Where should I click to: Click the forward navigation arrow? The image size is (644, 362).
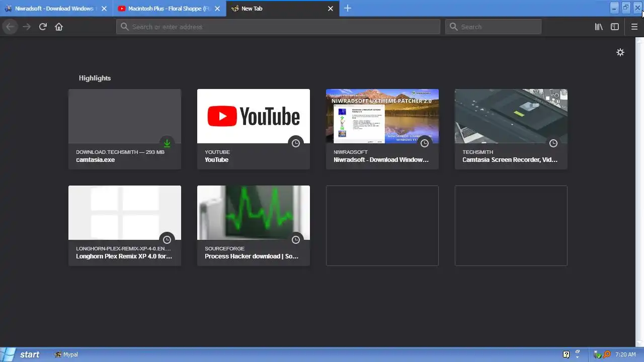[x=27, y=27]
